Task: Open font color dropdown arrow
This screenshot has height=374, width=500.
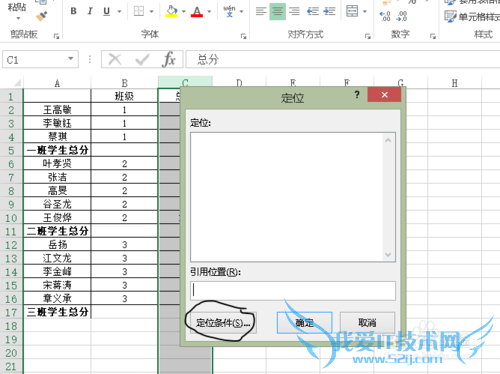Action: 209,12
